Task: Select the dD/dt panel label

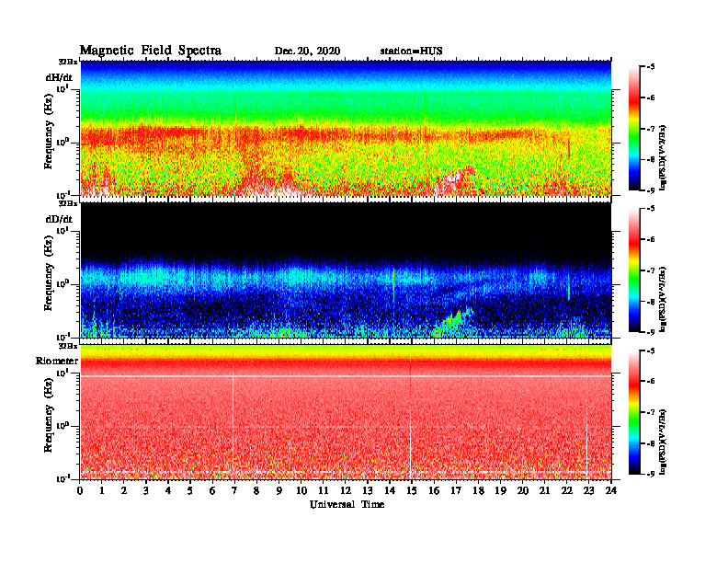Action: (59, 219)
